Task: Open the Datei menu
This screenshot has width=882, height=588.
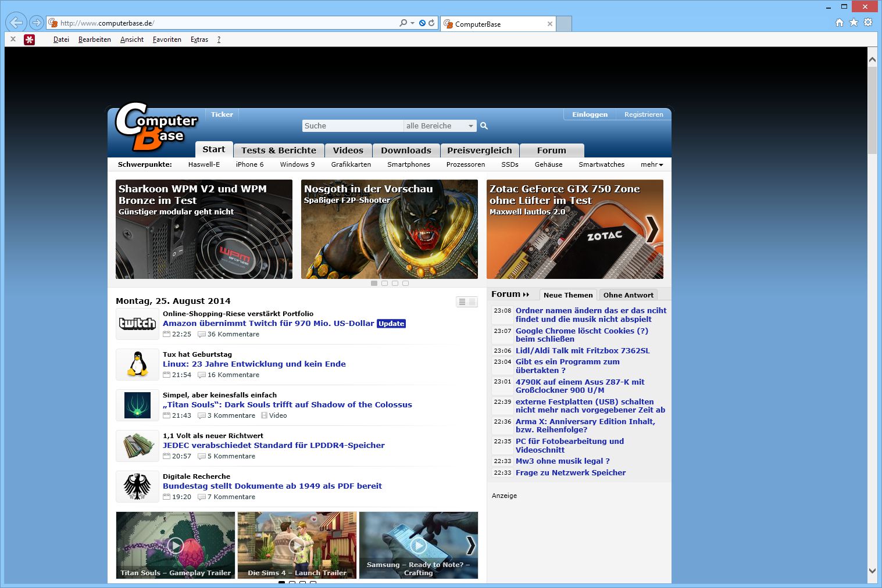Action: pyautogui.click(x=61, y=40)
